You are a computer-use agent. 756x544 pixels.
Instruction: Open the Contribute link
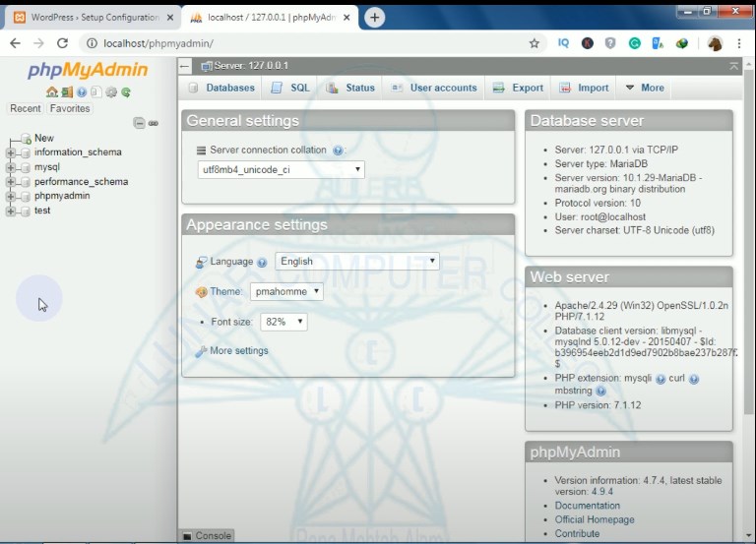(577, 533)
